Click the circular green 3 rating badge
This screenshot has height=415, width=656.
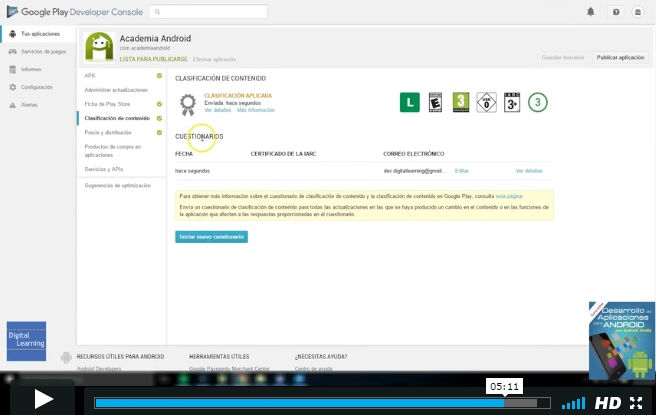tap(538, 102)
